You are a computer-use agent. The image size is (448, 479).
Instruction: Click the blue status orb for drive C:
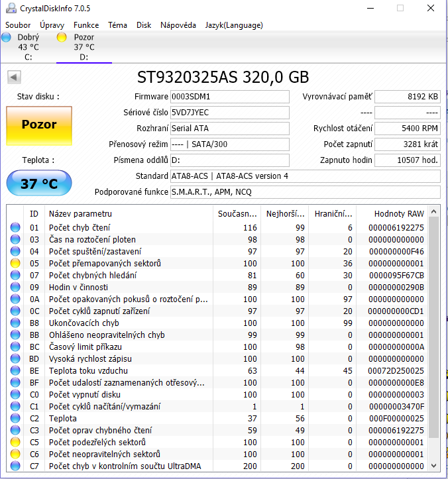(x=6, y=37)
